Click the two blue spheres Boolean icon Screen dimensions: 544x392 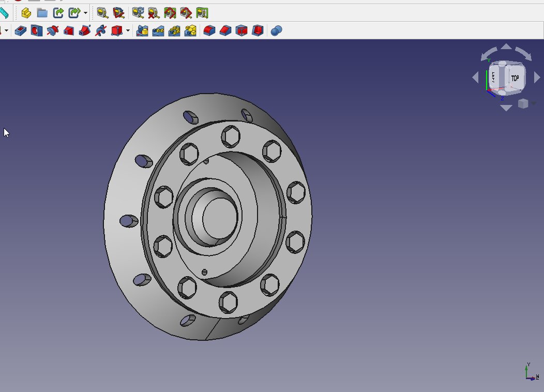[276, 31]
